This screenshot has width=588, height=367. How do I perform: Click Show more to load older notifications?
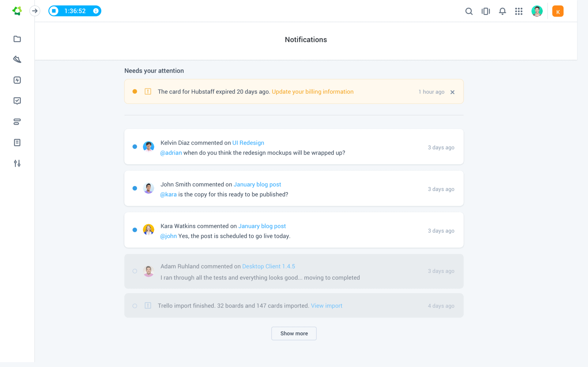[x=294, y=333]
